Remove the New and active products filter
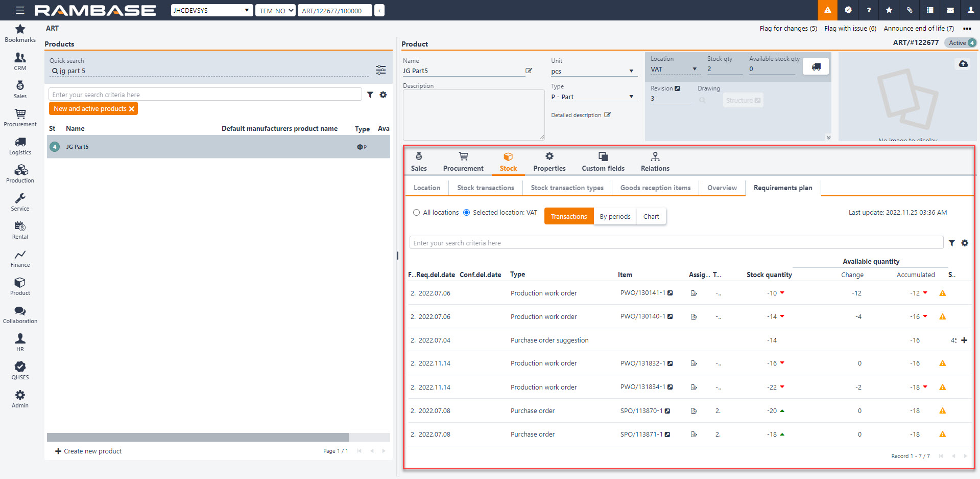The width and height of the screenshot is (980, 479). [x=132, y=109]
